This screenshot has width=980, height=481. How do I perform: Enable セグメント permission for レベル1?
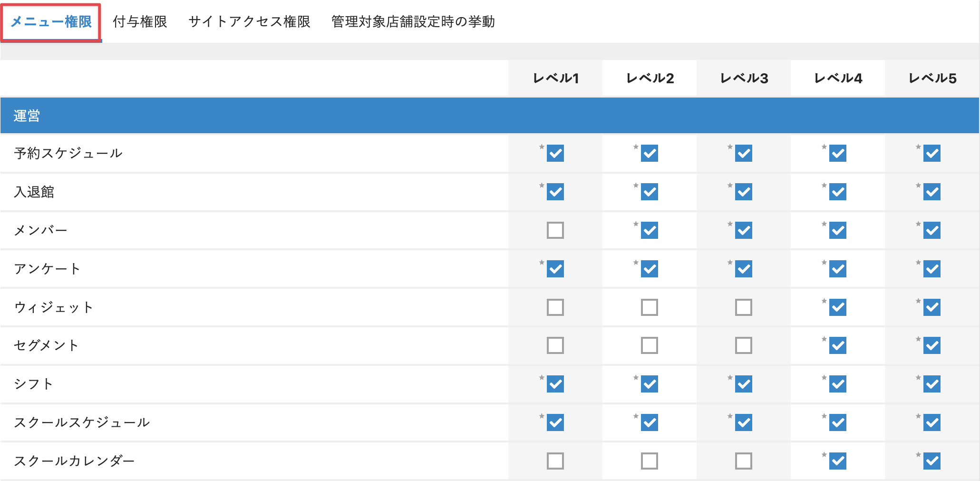pos(555,345)
